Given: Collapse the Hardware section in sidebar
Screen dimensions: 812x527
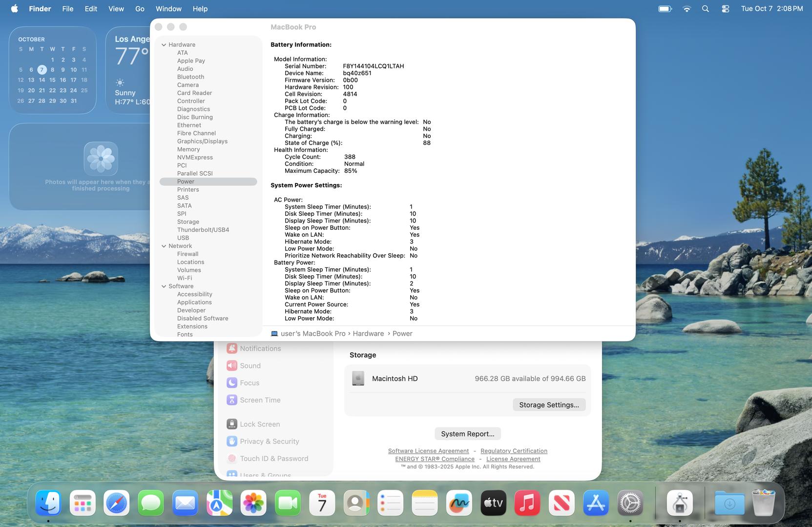Looking at the screenshot, I should click(x=164, y=45).
